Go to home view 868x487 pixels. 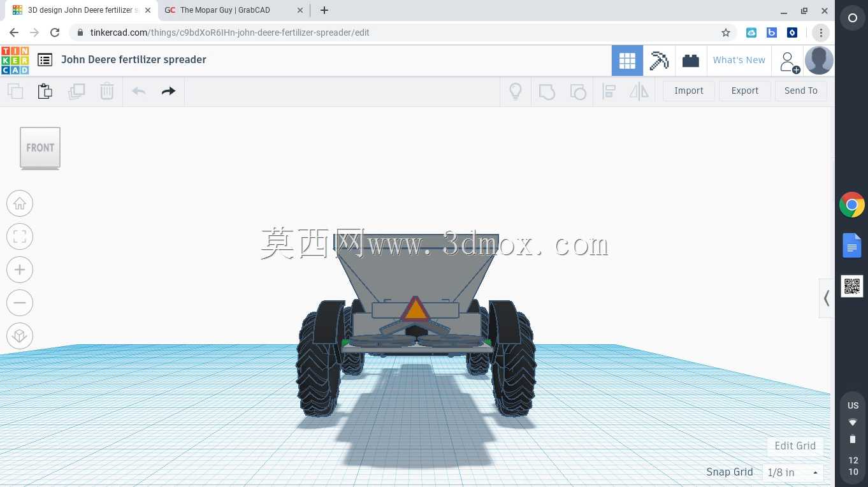click(x=20, y=203)
